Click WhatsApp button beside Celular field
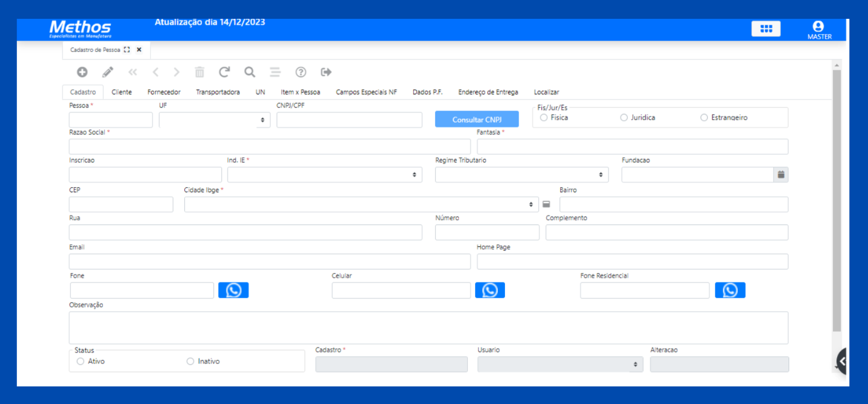868x404 pixels. pyautogui.click(x=490, y=290)
